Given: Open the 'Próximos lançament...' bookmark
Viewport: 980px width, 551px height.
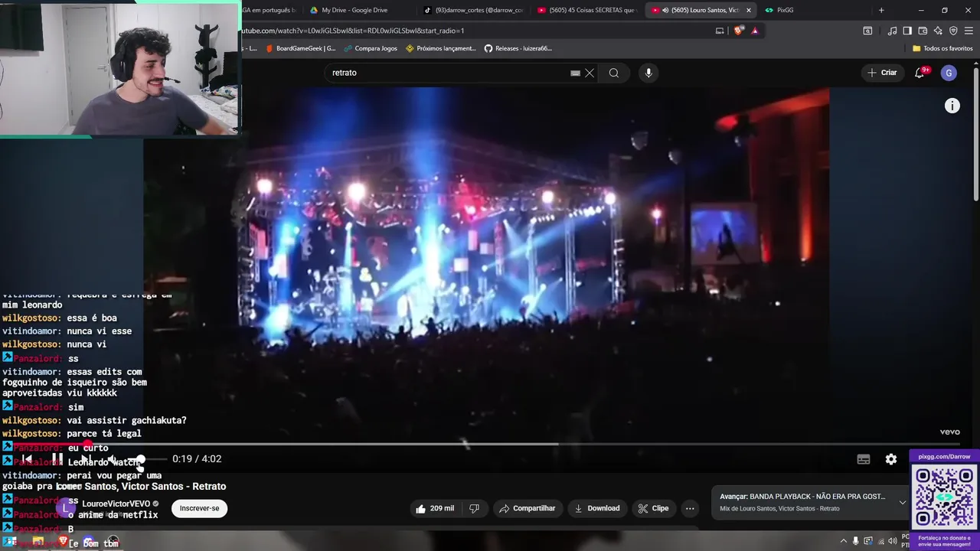Looking at the screenshot, I should (x=441, y=48).
